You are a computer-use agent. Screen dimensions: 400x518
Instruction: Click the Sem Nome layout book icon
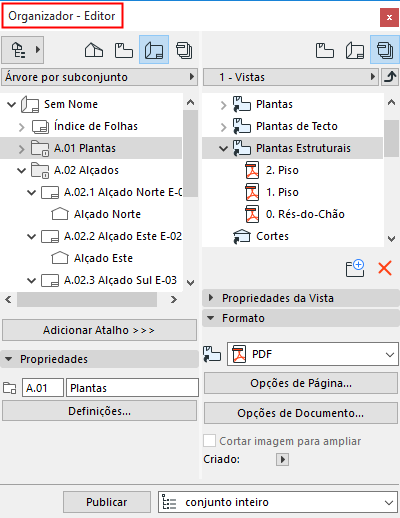pyautogui.click(x=30, y=104)
